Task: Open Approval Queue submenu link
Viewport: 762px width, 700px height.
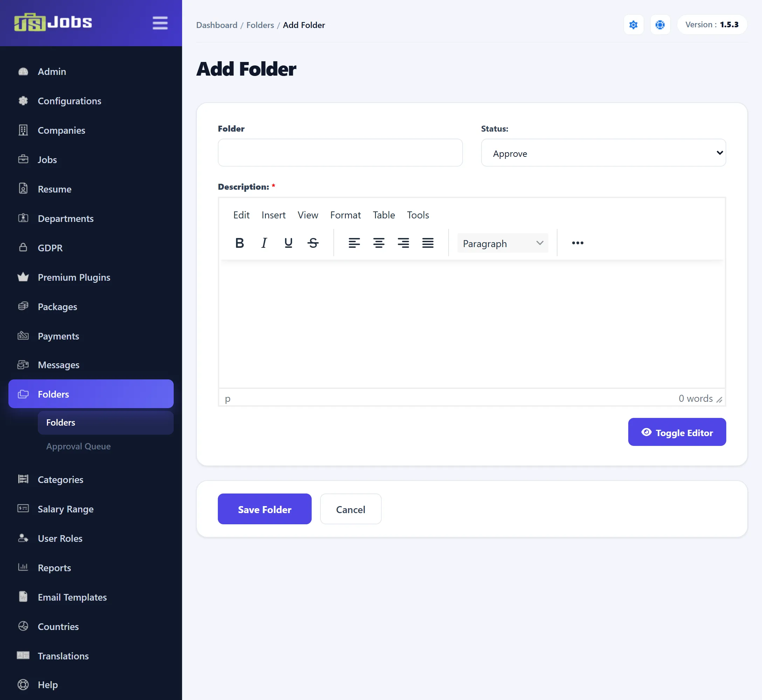Action: tap(78, 446)
